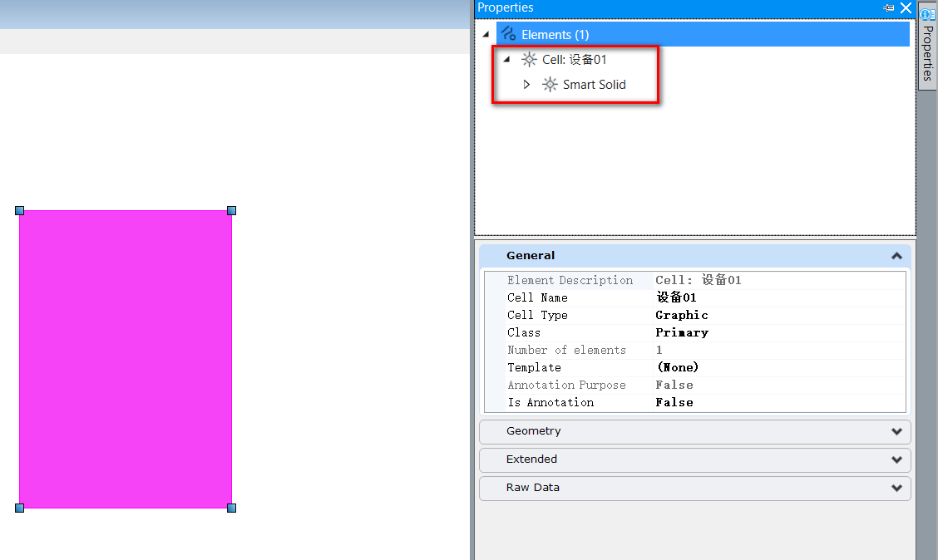Collapse the General section

point(896,256)
